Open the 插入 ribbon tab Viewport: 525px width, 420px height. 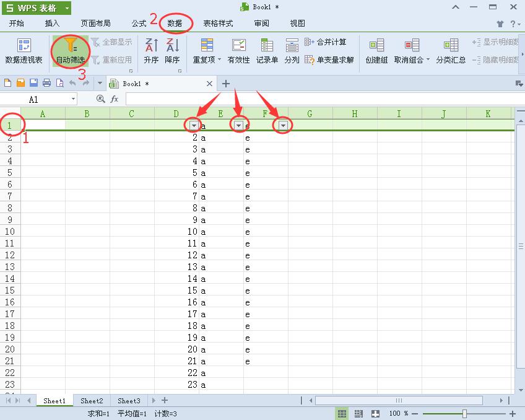(52, 24)
